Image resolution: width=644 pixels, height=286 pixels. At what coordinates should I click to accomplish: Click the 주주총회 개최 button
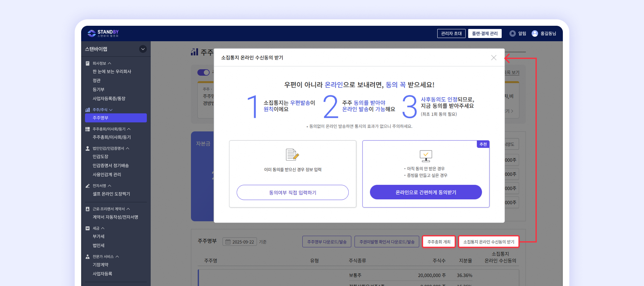(439, 242)
